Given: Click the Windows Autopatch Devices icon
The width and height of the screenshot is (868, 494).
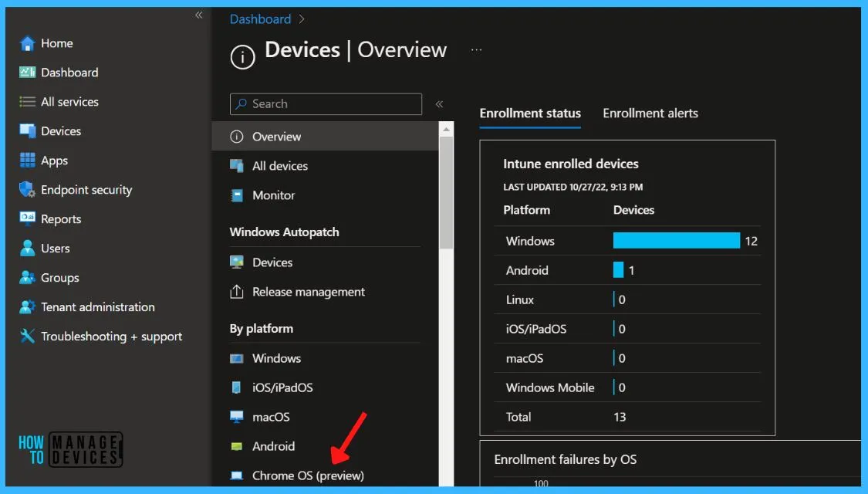Looking at the screenshot, I should [236, 262].
